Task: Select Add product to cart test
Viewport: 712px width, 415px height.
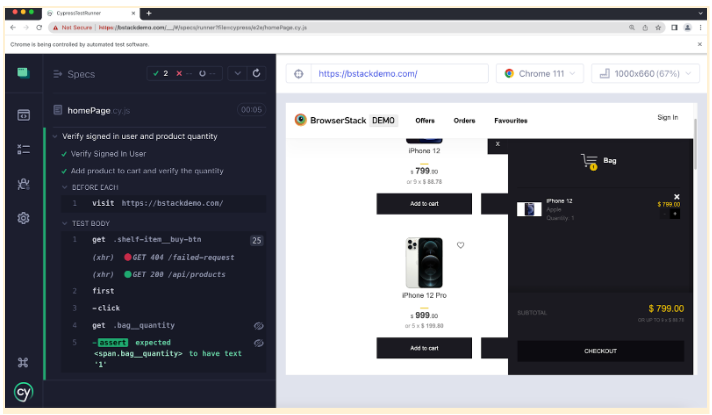Action: pyautogui.click(x=147, y=171)
